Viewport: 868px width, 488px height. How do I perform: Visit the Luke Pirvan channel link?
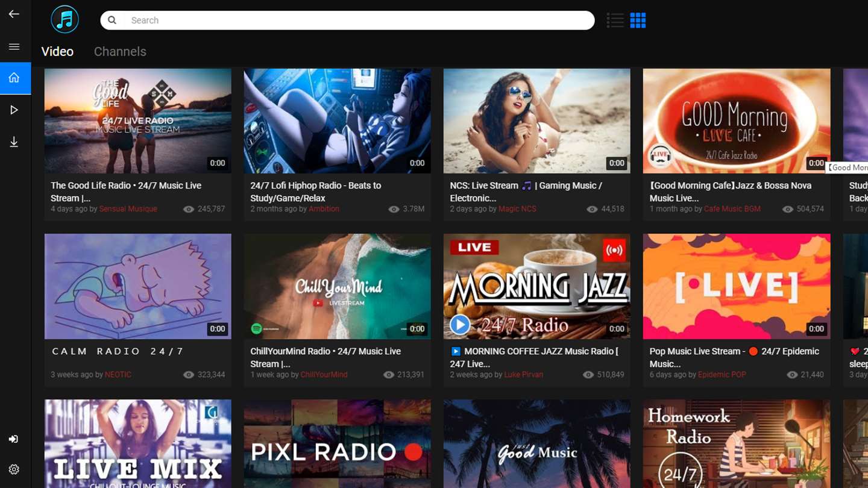point(524,375)
